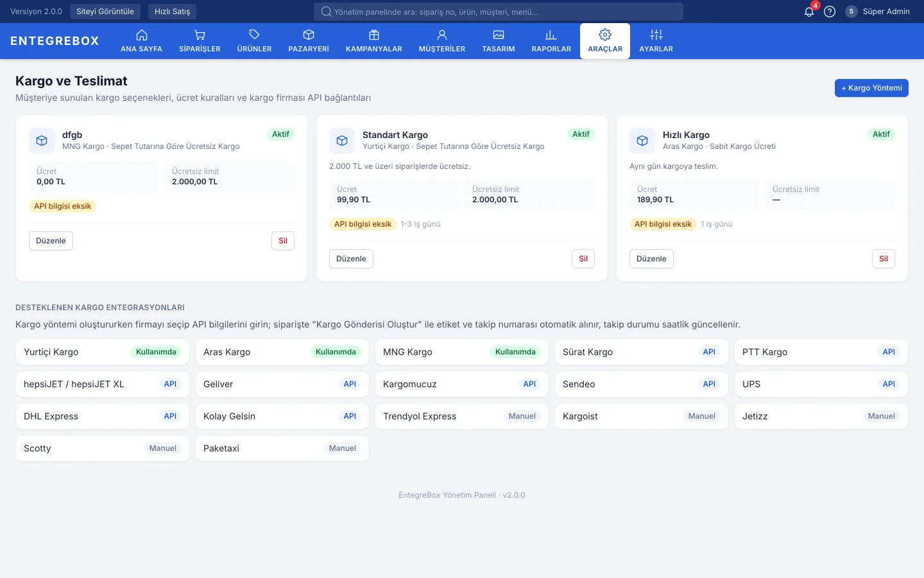Select the MNG Kargo integration card

(462, 352)
